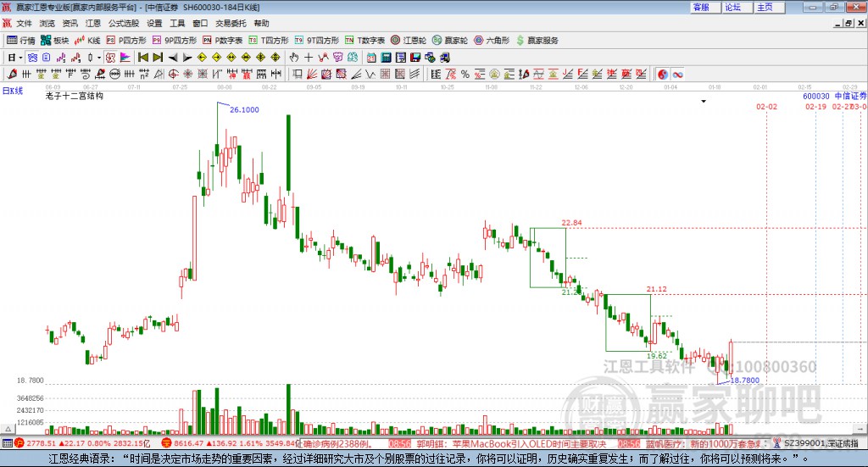Open the P四方形 square chart
This screenshot has height=467, width=868.
click(126, 41)
